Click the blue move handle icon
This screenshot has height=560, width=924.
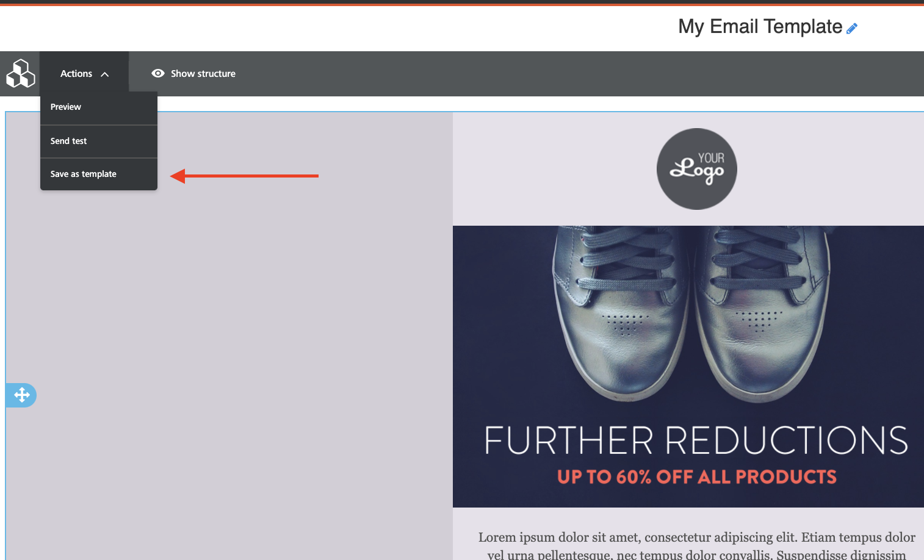coord(22,395)
